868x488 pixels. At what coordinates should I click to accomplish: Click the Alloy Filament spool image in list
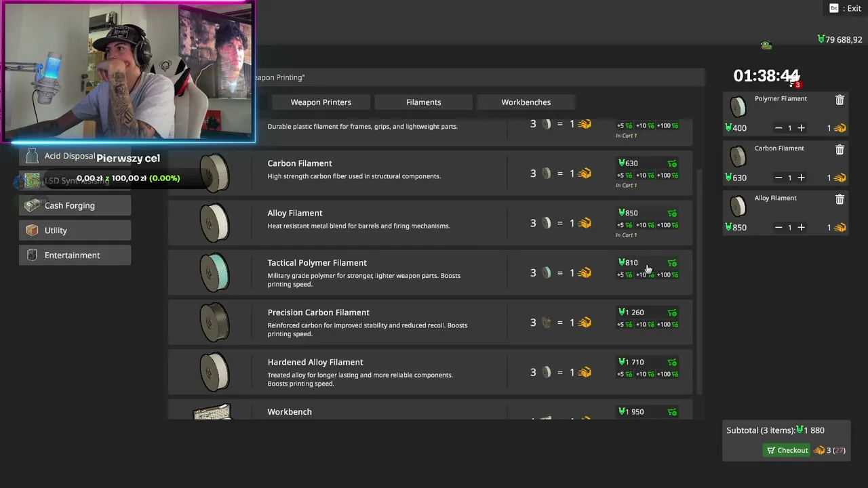point(214,222)
